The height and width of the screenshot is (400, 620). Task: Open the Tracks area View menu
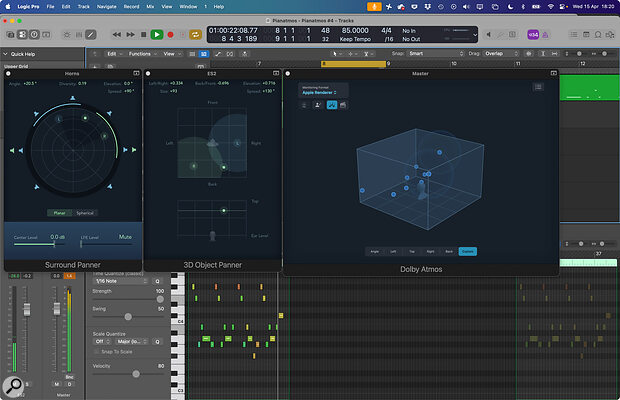[x=171, y=54]
